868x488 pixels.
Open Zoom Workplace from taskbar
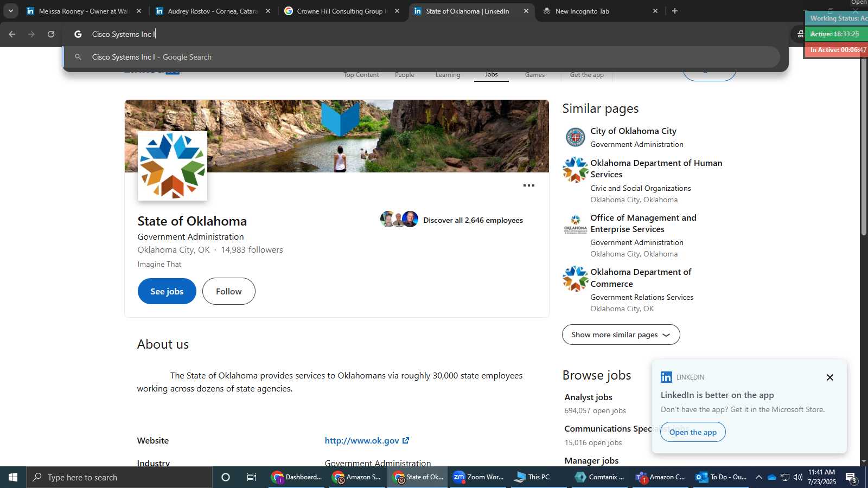[478, 477]
